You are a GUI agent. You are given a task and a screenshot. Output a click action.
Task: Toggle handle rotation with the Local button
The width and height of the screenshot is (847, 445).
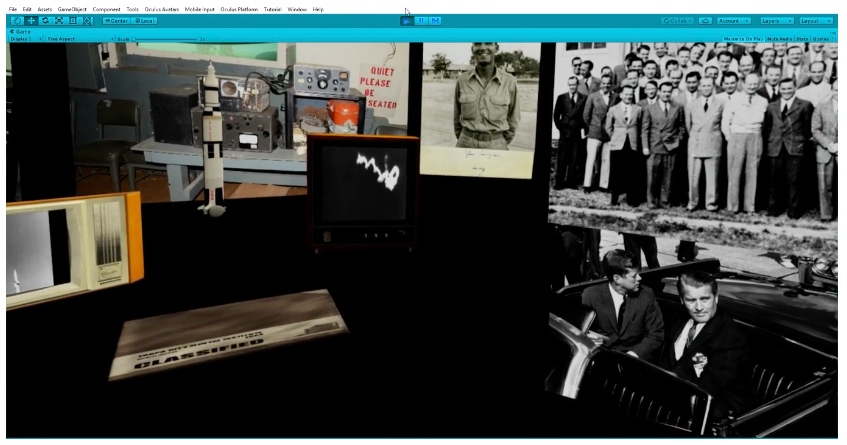click(144, 21)
